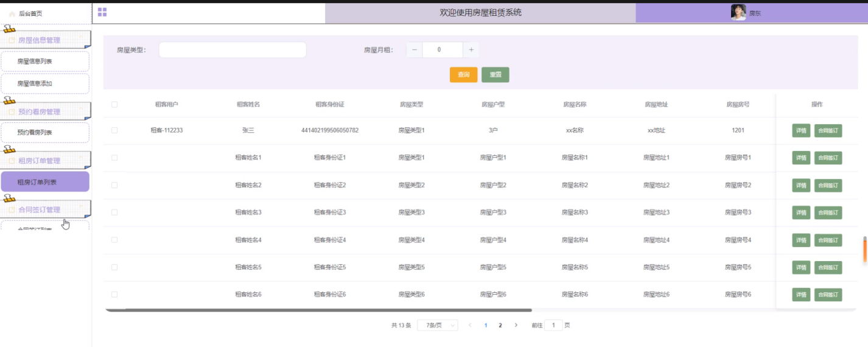Check the row with 租客姓名2
868x347 pixels.
point(114,185)
